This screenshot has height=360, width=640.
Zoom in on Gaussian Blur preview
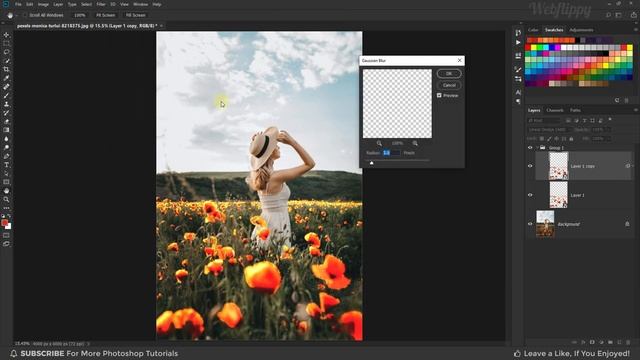[x=415, y=143]
